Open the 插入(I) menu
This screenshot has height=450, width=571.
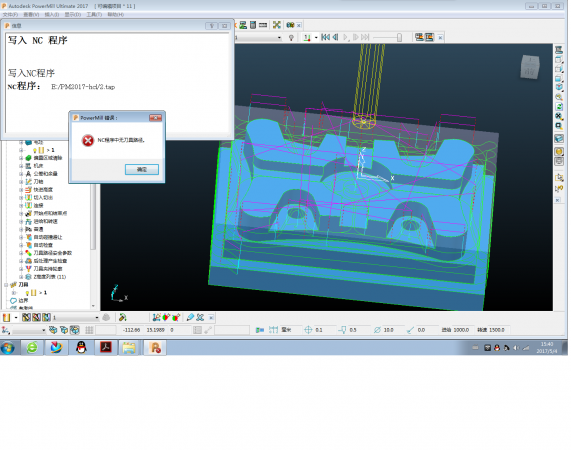(x=52, y=15)
